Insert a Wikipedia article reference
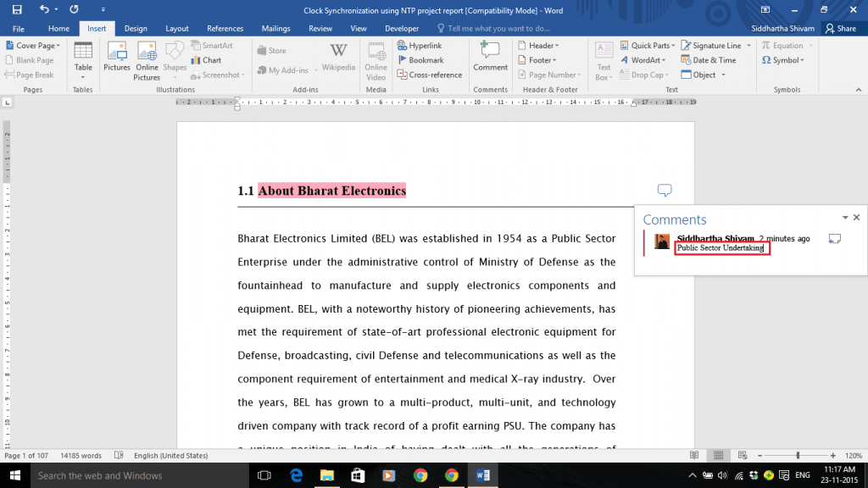The height and width of the screenshot is (488, 868). [x=338, y=58]
